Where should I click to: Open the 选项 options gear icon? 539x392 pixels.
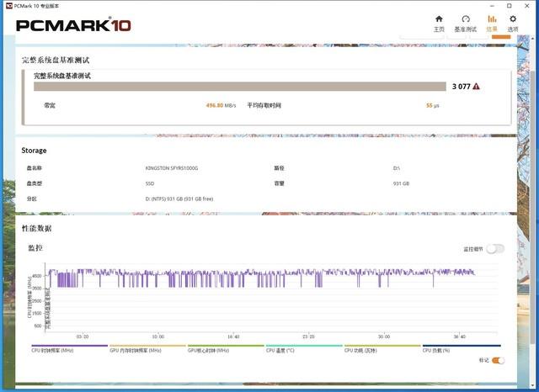[x=513, y=19]
